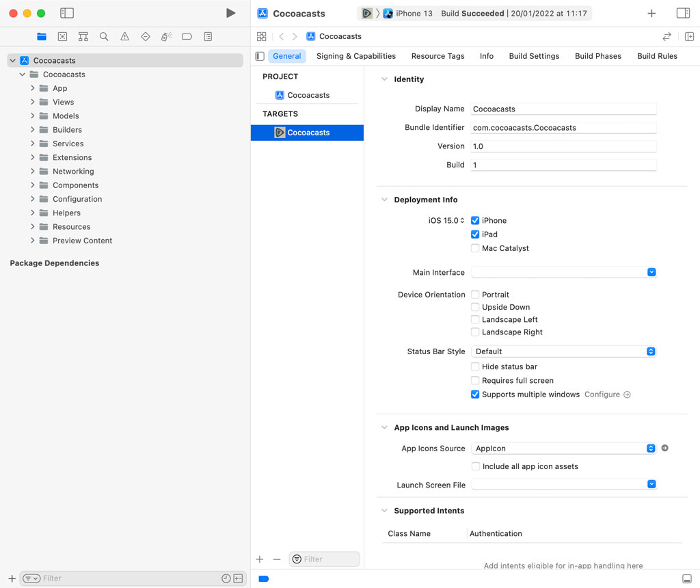Screen dimensions: 700x588
Task: Open the Info tab
Action: coord(487,56)
